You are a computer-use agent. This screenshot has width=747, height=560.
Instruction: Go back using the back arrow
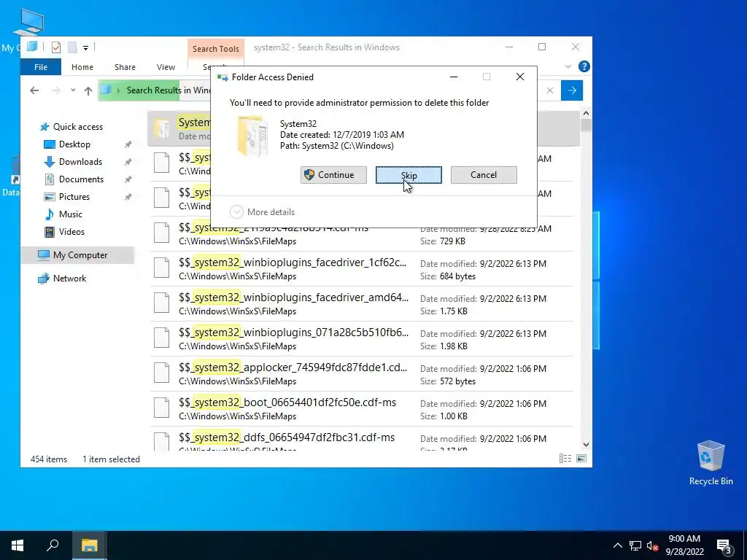pyautogui.click(x=34, y=90)
